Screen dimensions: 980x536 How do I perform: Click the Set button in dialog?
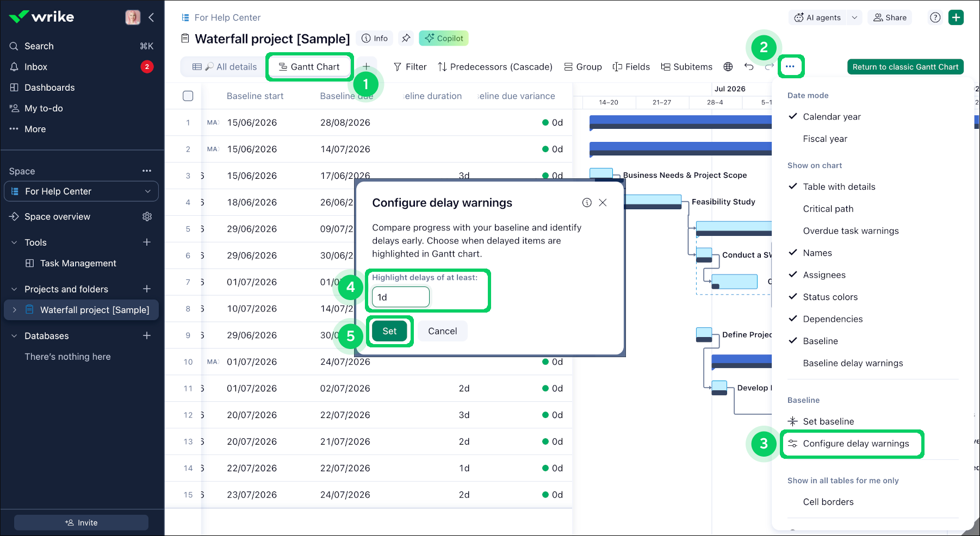[389, 331]
